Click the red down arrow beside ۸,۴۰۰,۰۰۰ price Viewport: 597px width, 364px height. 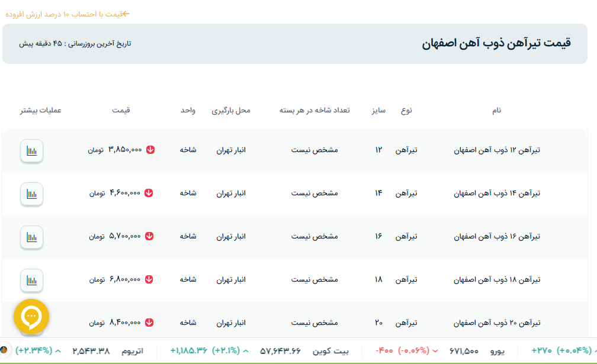tap(149, 323)
